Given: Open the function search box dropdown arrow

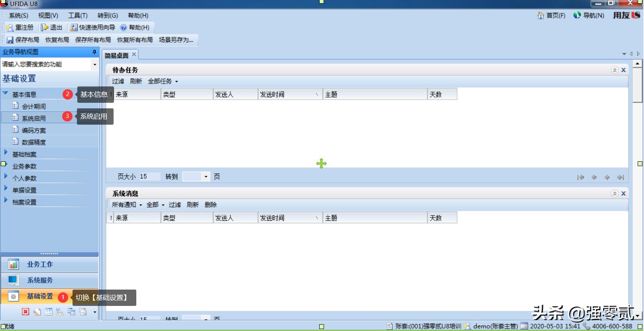Looking at the screenshot, I should pos(95,65).
